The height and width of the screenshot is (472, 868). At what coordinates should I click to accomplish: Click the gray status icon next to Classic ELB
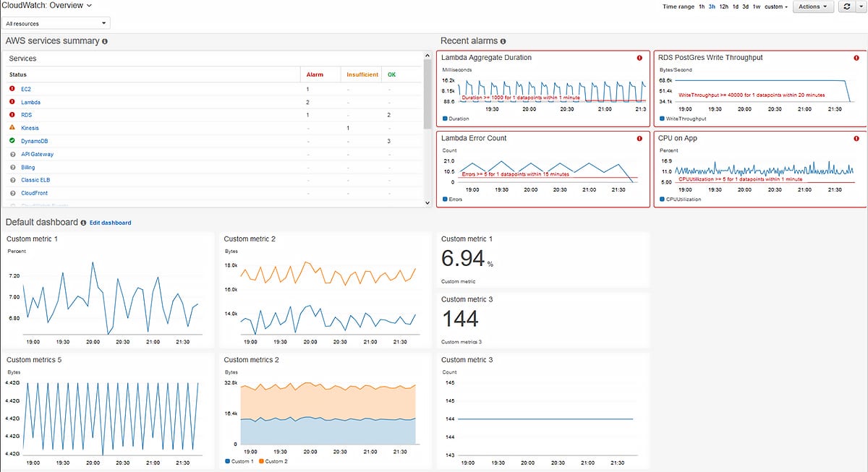[12, 180]
